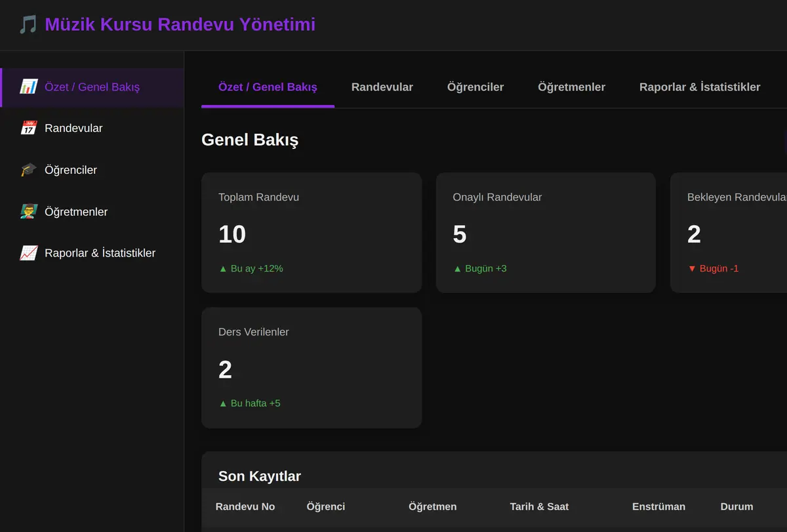787x532 pixels.
Task: Go to Randevular in the sidebar
Action: (92, 128)
